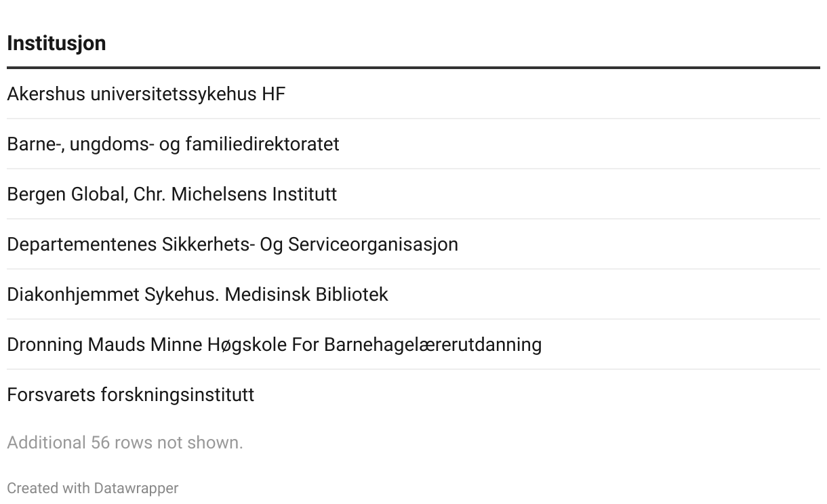Click the Institusjon column header

click(x=56, y=43)
